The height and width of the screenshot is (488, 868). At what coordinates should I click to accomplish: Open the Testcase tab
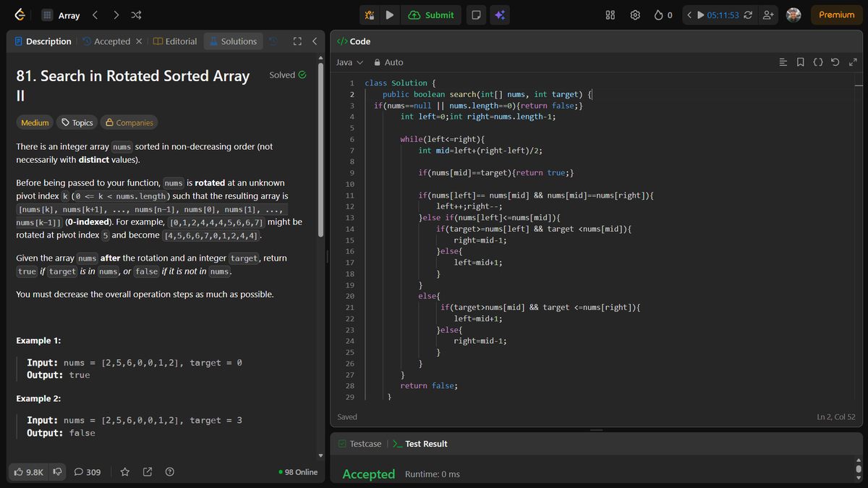pos(359,444)
